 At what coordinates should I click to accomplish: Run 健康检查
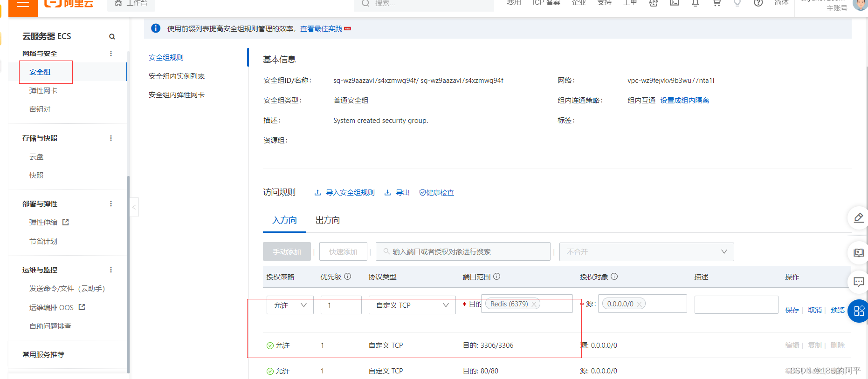click(436, 193)
